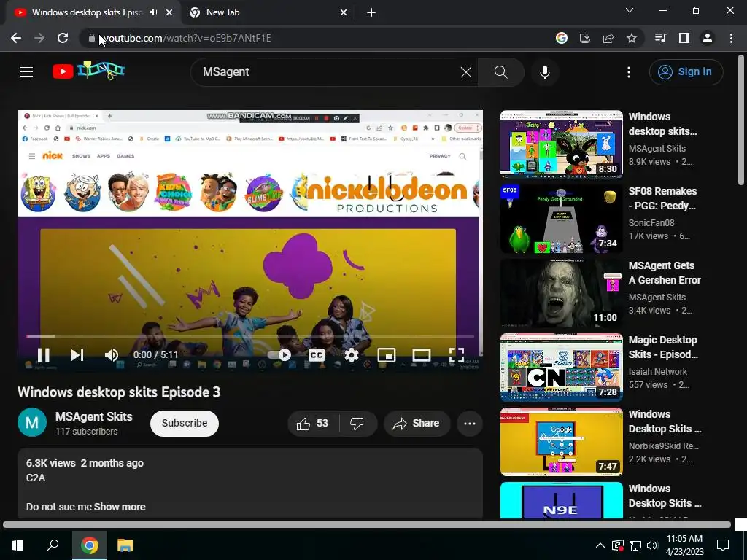Viewport: 747px width, 560px height.
Task: Open Isaiah Network channel name
Action: [x=657, y=371]
